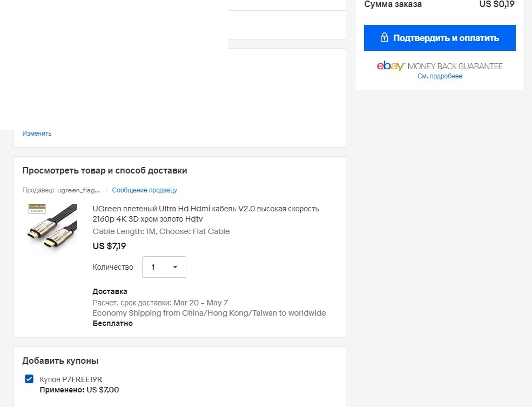Screen dimensions: 532x407
Task: Open the Количество dropdown showing 1
Action: click(x=164, y=267)
